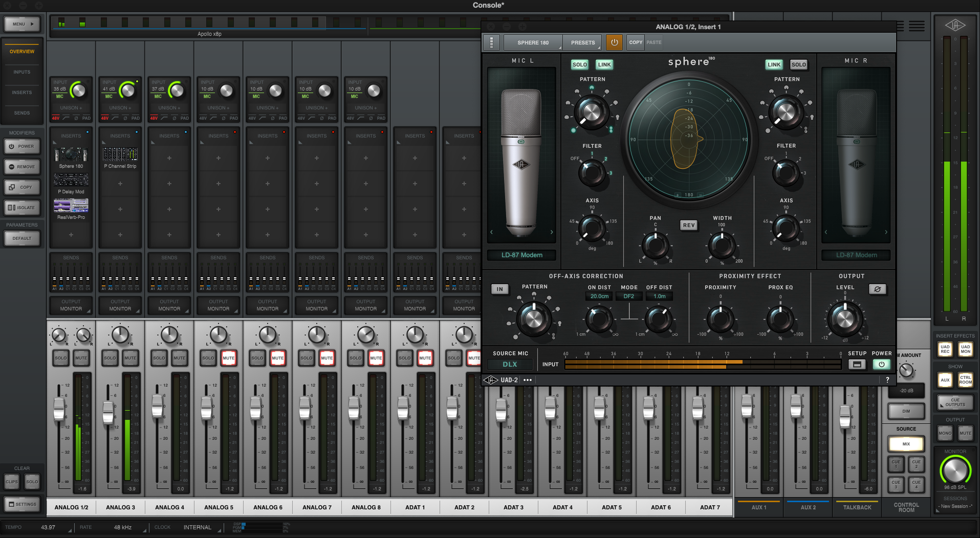980x538 pixels.
Task: Click the TALKBACK channel fader
Action: pyautogui.click(x=845, y=417)
